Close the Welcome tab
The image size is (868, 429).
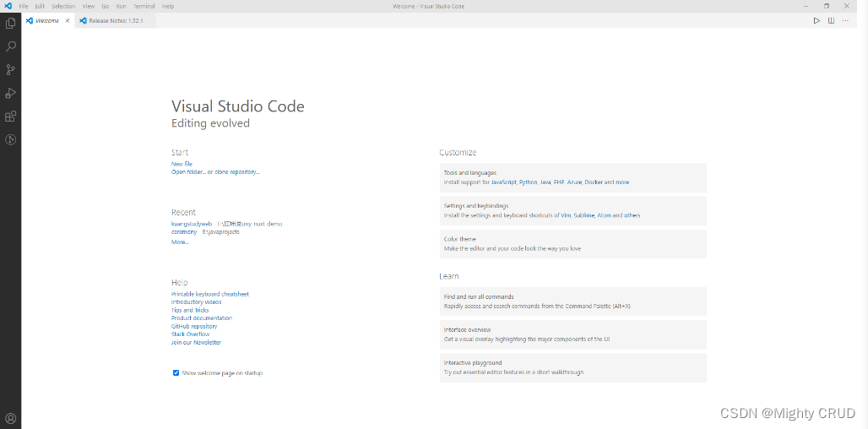(x=68, y=20)
